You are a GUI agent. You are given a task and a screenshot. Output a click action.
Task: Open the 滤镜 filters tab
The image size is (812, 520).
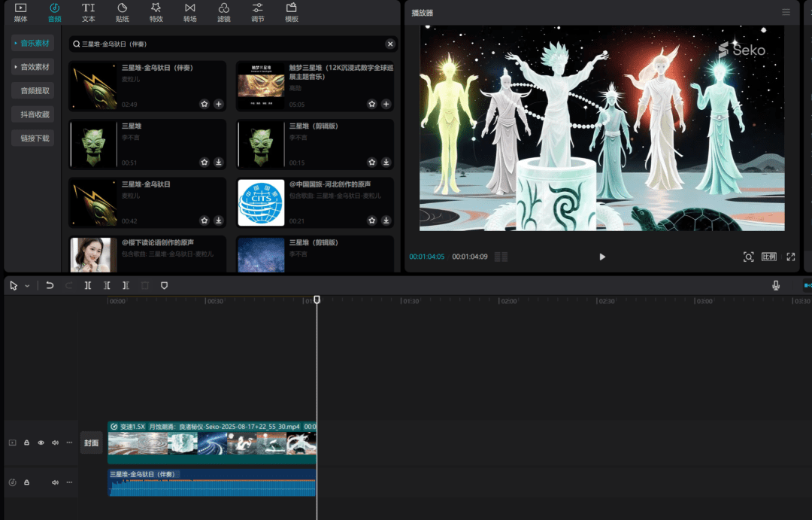coord(224,13)
